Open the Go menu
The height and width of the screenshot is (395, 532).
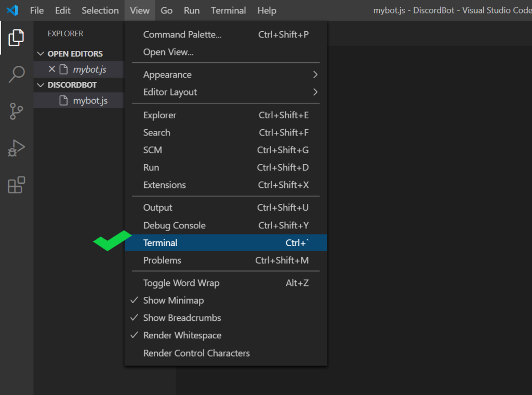coord(166,10)
